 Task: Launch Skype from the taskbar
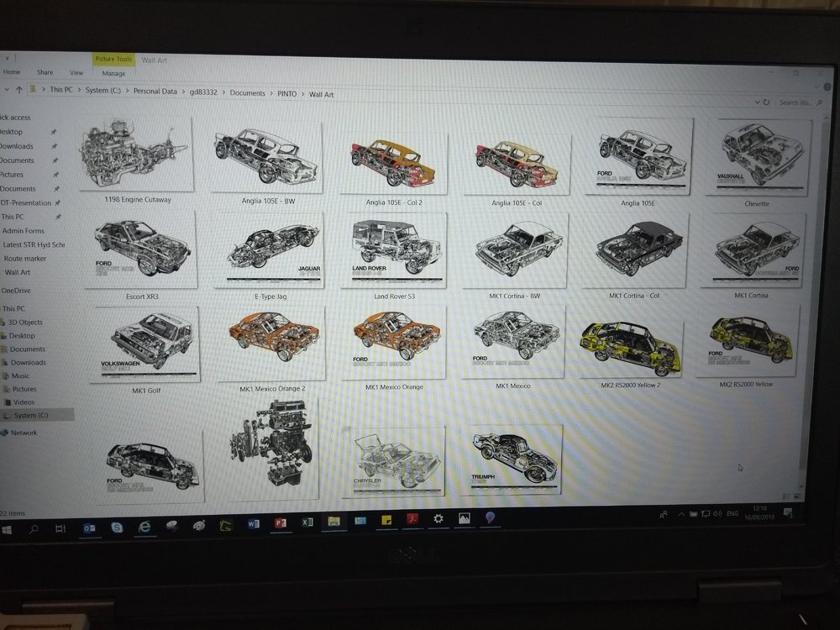click(x=116, y=528)
